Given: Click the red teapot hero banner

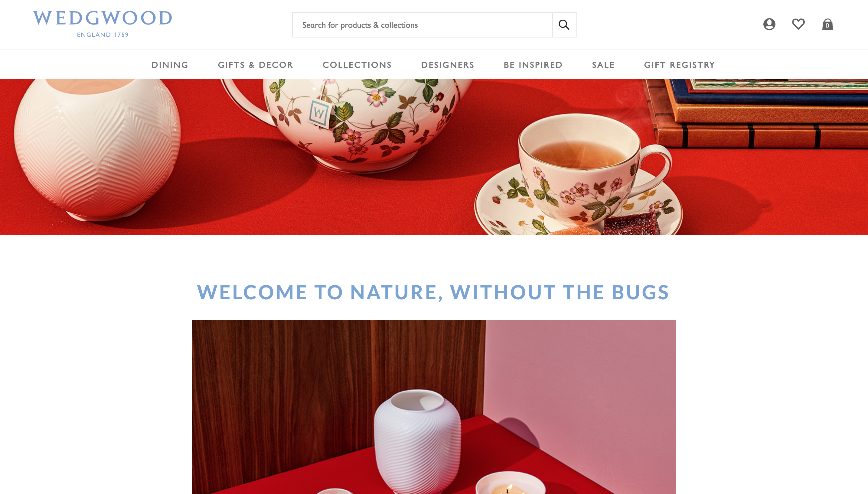Looking at the screenshot, I should [x=434, y=157].
